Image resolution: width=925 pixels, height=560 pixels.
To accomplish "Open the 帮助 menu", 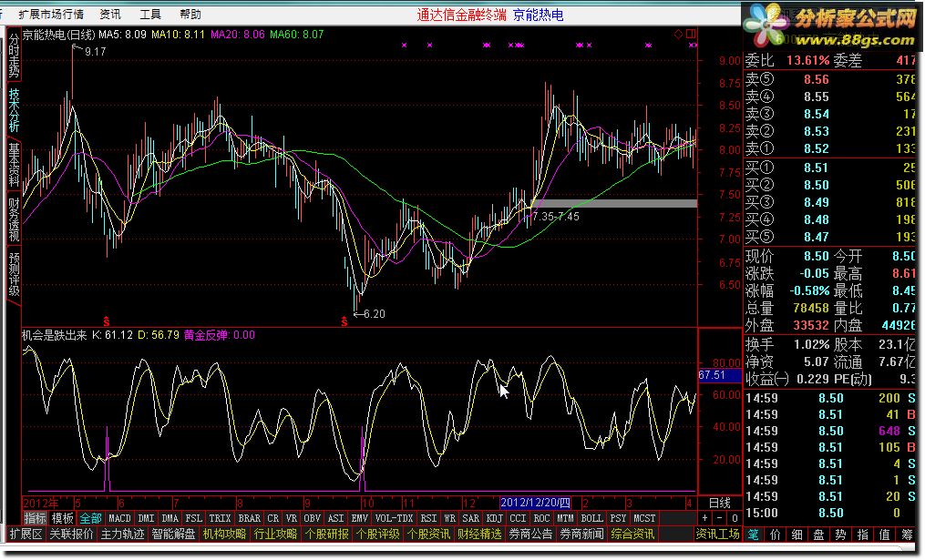I will (190, 15).
